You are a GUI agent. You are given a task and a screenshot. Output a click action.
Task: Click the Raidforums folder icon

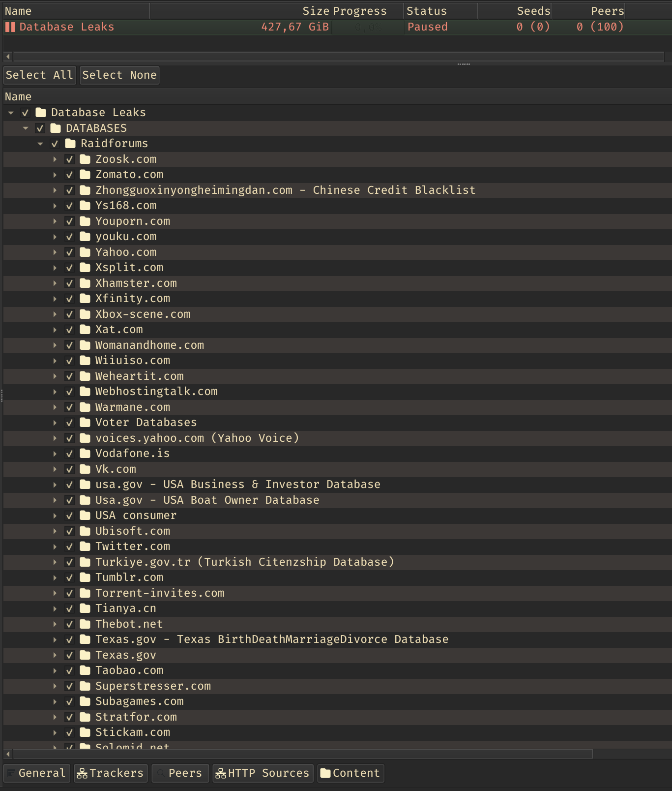(x=70, y=144)
